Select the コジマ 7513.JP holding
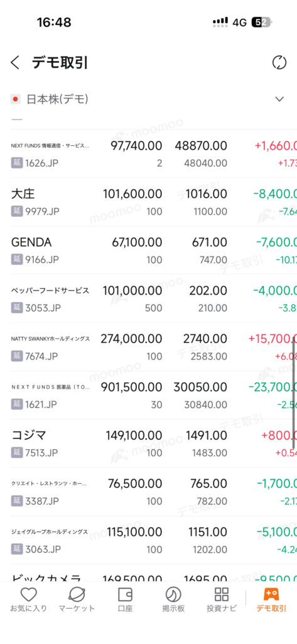This screenshot has height=644, width=297. (x=153, y=443)
